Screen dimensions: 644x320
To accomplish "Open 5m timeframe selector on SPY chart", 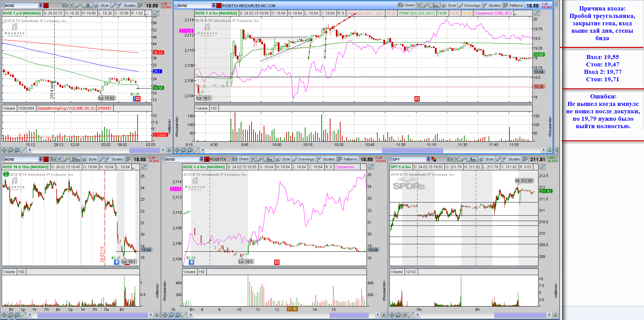I will tap(472, 159).
